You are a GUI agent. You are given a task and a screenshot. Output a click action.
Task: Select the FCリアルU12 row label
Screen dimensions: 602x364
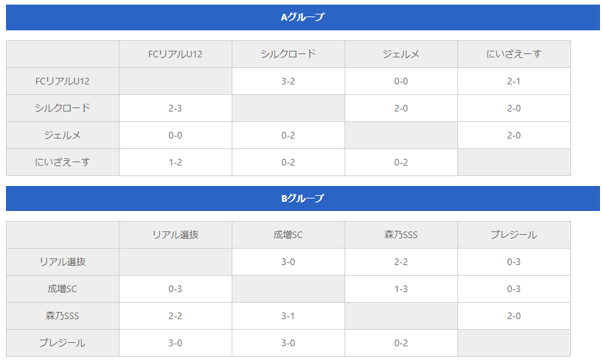click(x=63, y=81)
